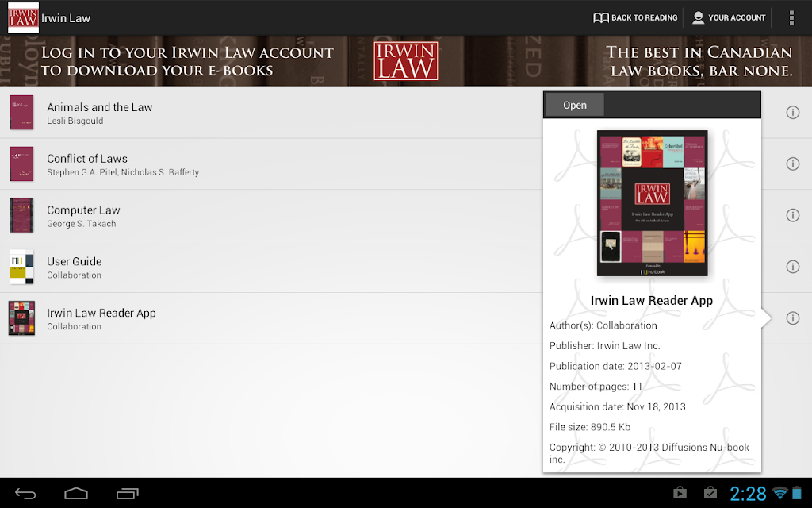Tap the battery status icon
812x508 pixels.
(x=796, y=493)
